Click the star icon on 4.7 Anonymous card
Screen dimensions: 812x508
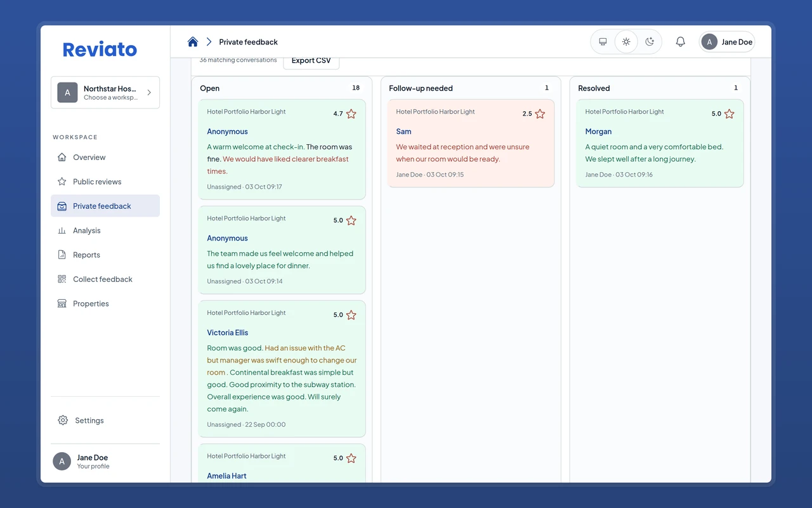point(351,114)
